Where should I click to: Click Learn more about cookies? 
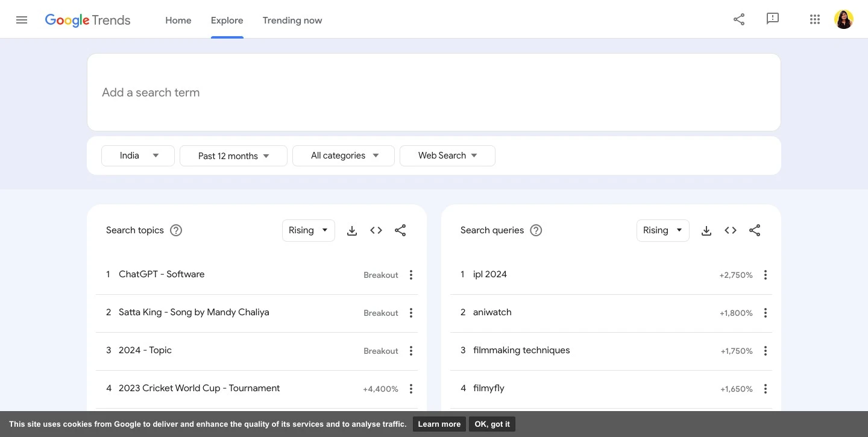tap(439, 424)
